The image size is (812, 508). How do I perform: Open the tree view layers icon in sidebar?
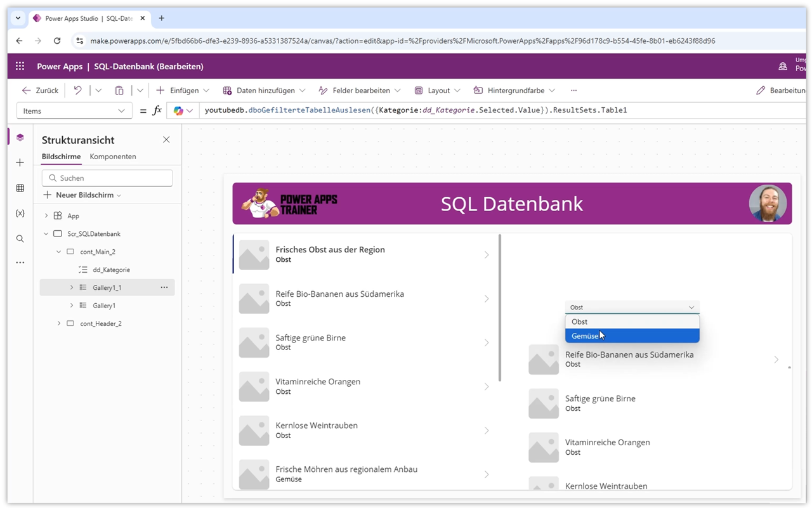pos(20,137)
